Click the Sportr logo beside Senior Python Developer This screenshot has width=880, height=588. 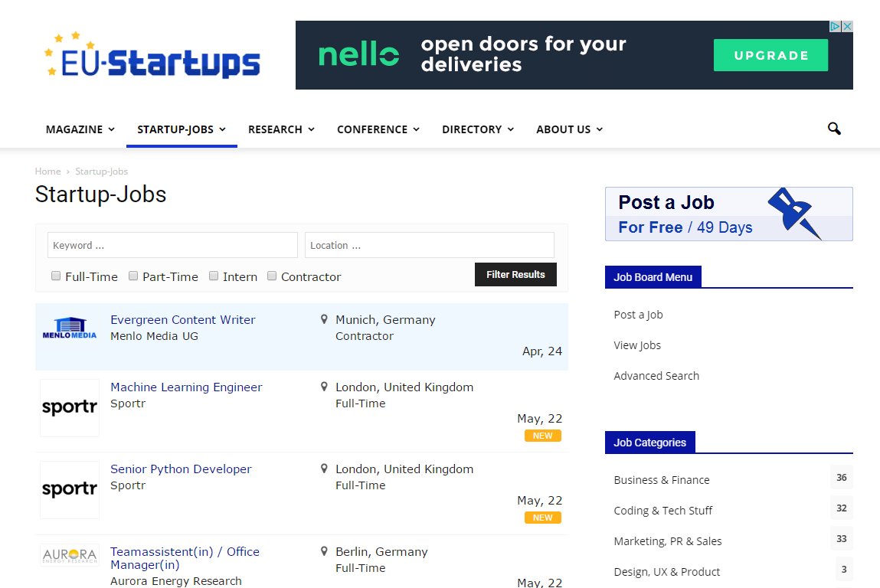[x=70, y=489]
